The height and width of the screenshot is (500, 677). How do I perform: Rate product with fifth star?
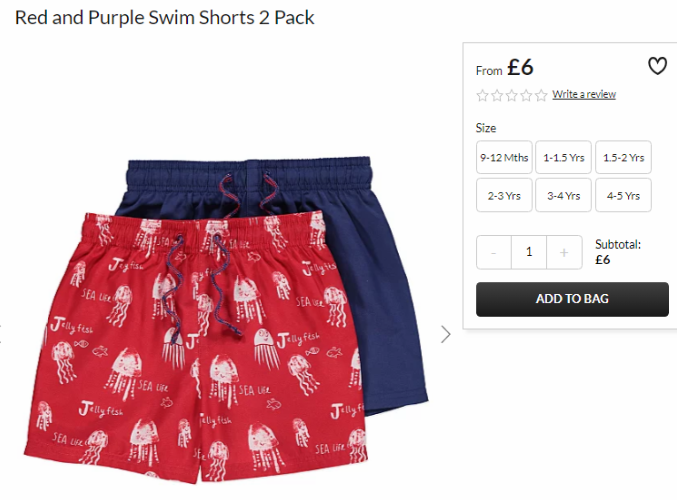pyautogui.click(x=541, y=95)
